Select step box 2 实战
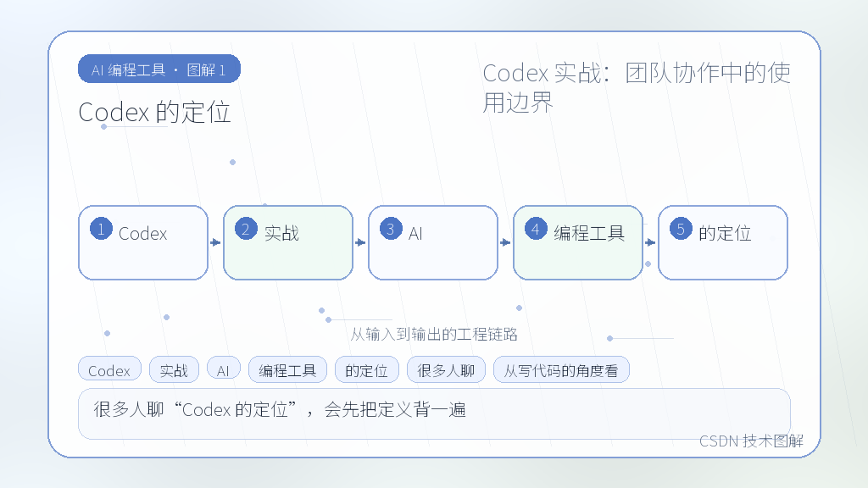This screenshot has width=868, height=488. pos(288,242)
